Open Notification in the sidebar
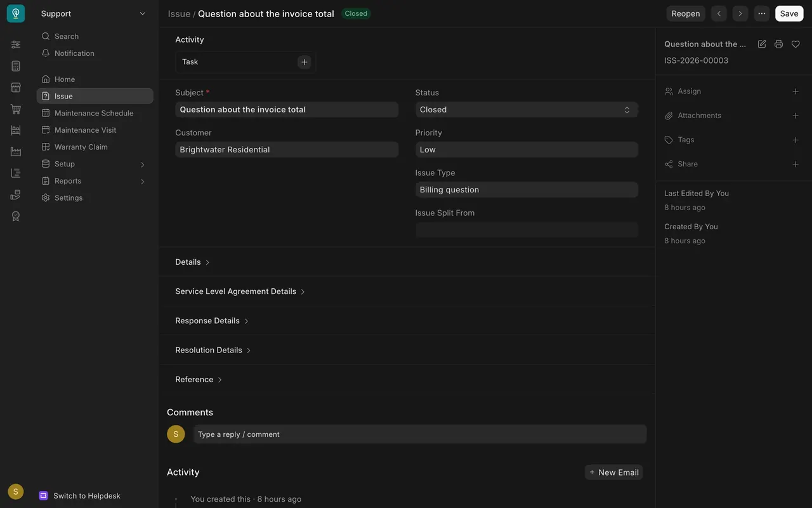The image size is (812, 508). pyautogui.click(x=95, y=53)
